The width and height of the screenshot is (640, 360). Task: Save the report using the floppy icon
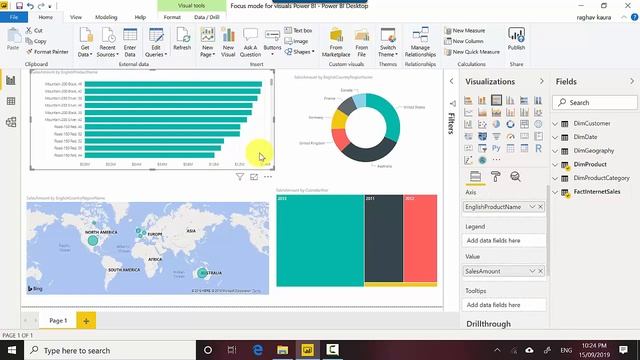(19, 6)
